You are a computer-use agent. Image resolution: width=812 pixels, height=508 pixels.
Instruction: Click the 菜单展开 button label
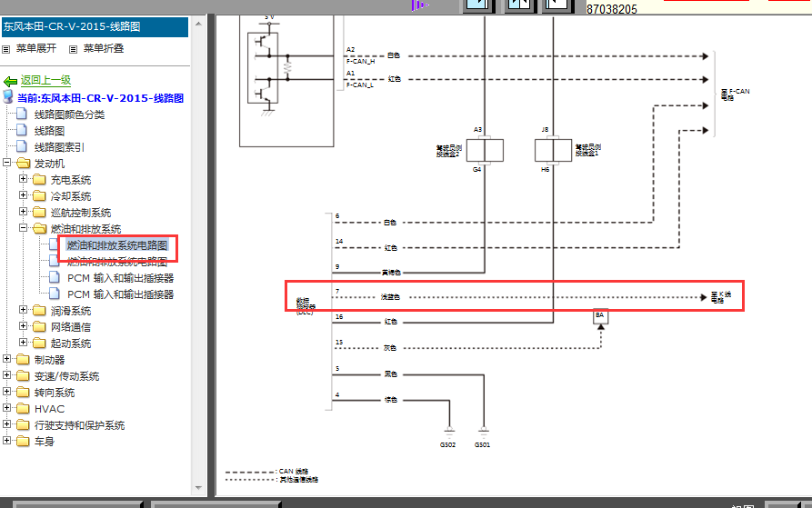(x=36, y=48)
